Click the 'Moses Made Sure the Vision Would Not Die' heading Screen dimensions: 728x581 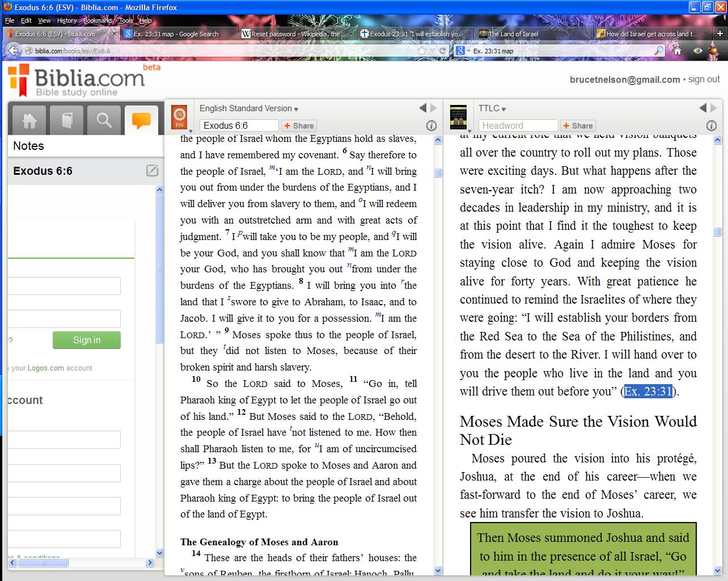tap(578, 430)
